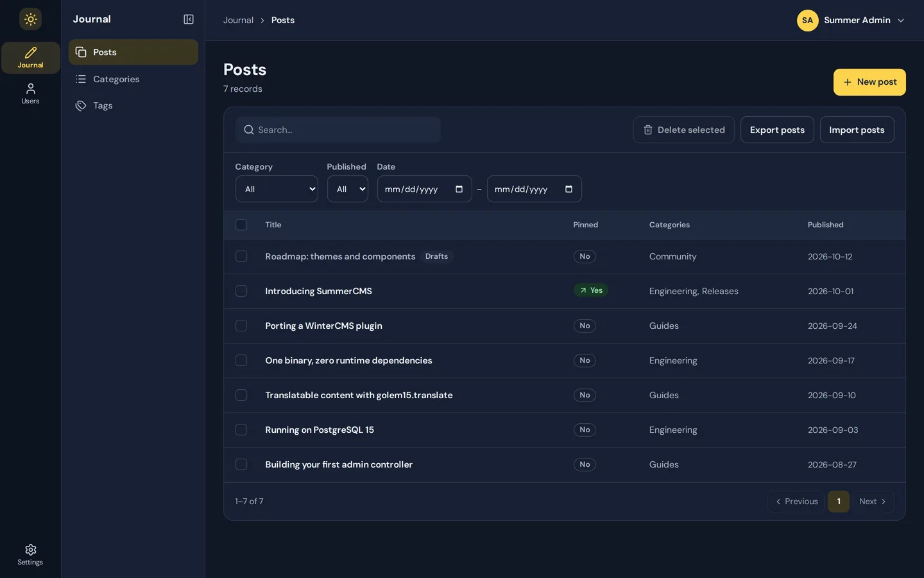This screenshot has width=924, height=578.
Task: Go to the Users section icon
Action: click(30, 94)
